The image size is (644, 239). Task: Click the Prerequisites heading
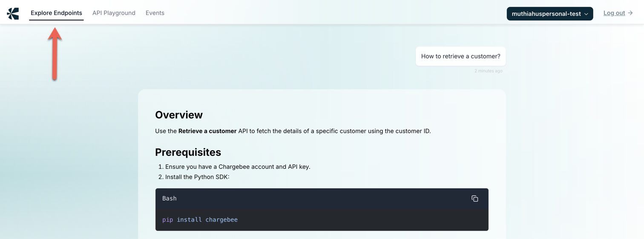[x=188, y=152]
